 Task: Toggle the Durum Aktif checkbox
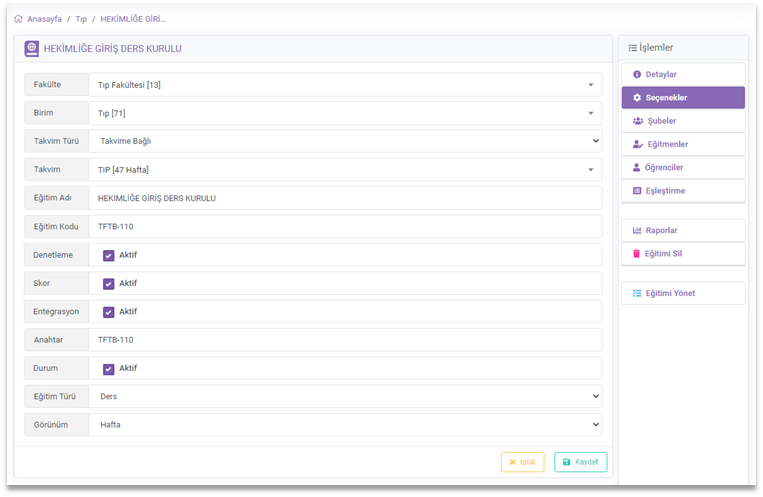(x=108, y=368)
